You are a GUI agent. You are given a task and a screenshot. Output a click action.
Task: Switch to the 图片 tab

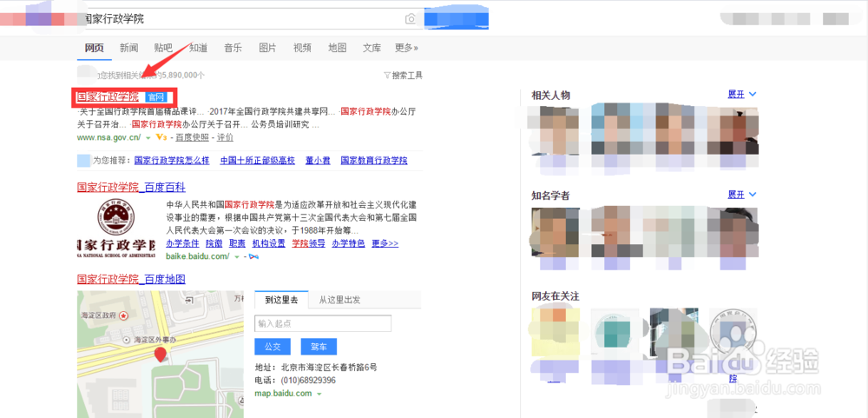(x=267, y=48)
